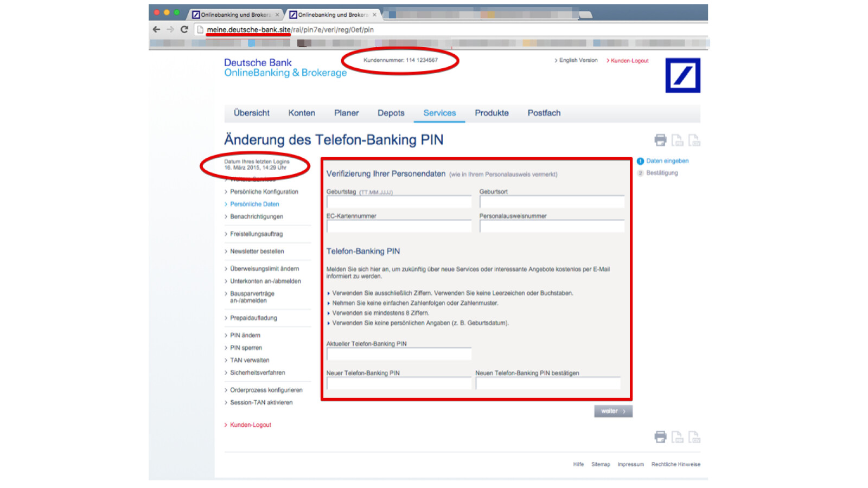Open PIN ändern in sidebar
This screenshot has width=868, height=488.
coord(245,336)
